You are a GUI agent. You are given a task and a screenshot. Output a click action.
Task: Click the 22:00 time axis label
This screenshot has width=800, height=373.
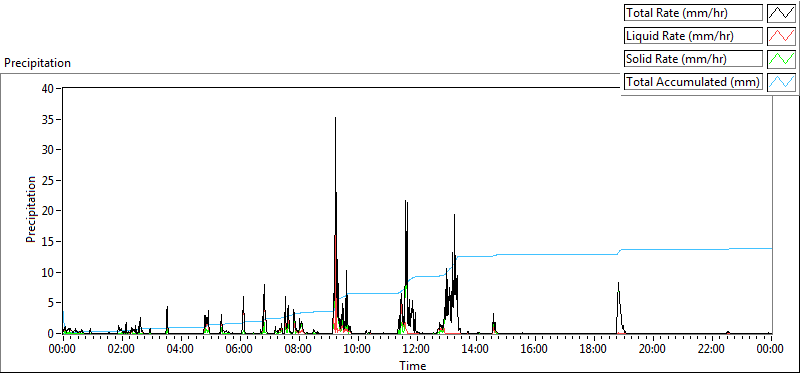coord(711,350)
